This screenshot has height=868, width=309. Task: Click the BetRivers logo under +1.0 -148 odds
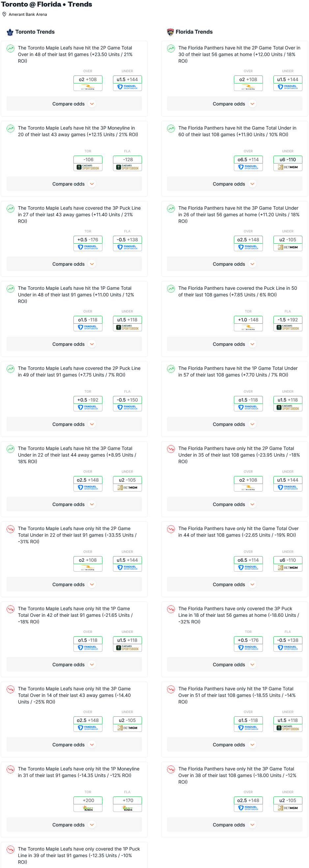coord(248,328)
